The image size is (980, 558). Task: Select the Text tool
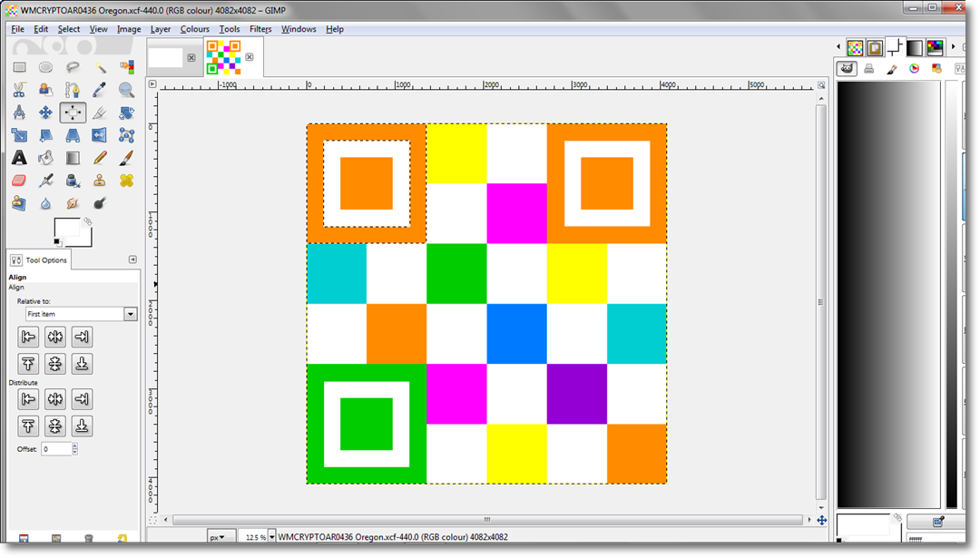(19, 158)
